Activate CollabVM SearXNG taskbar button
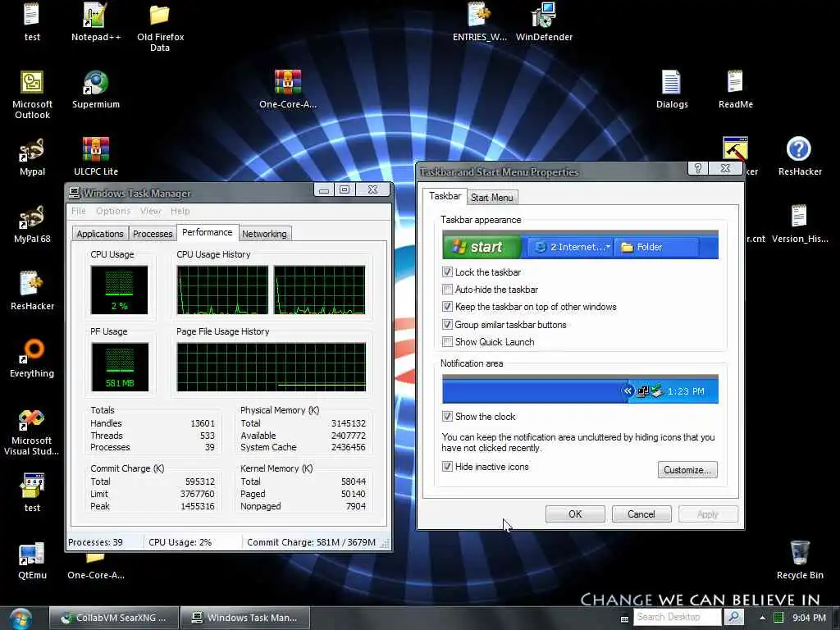Image resolution: width=840 pixels, height=630 pixels. click(113, 618)
